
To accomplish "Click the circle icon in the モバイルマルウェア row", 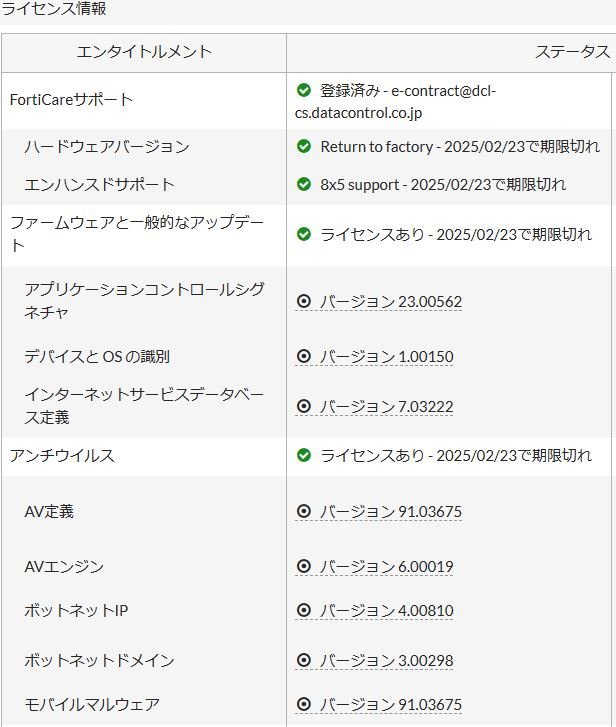I will [304, 705].
